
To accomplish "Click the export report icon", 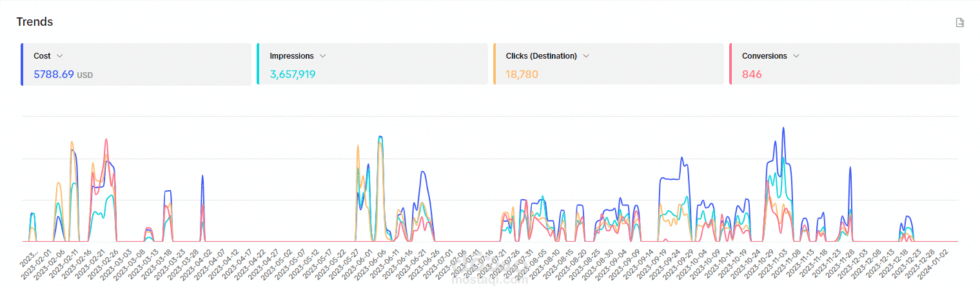I will pos(959,23).
